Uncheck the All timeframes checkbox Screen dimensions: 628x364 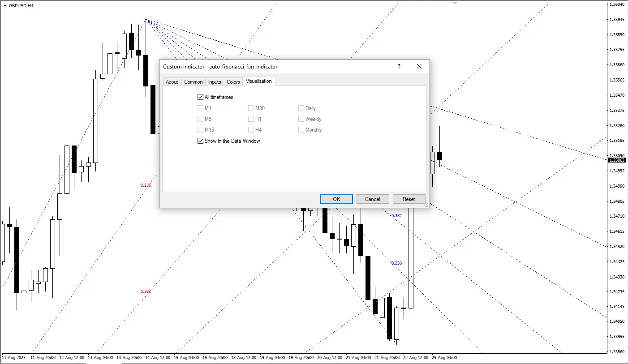(x=200, y=97)
